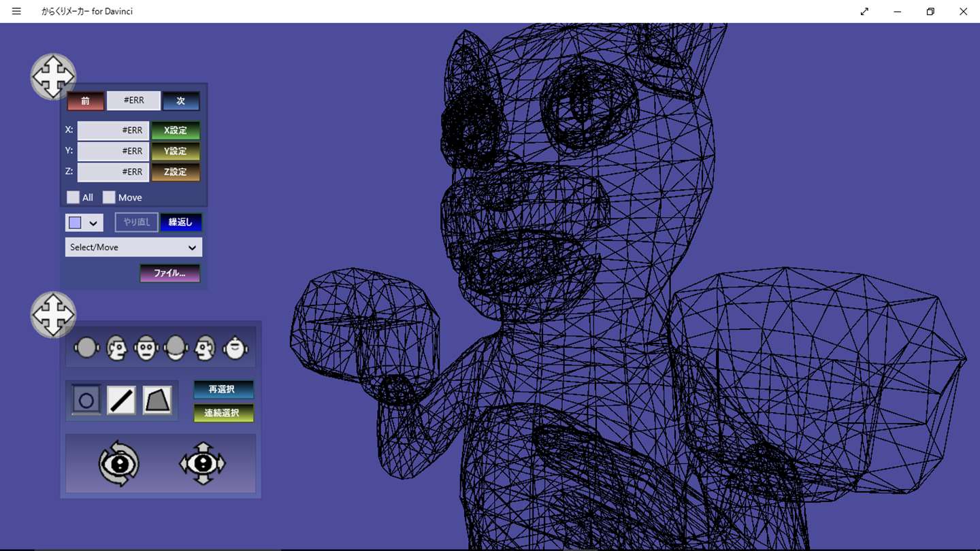
Task: Open the Select/Move mode dropdown
Action: click(x=133, y=247)
